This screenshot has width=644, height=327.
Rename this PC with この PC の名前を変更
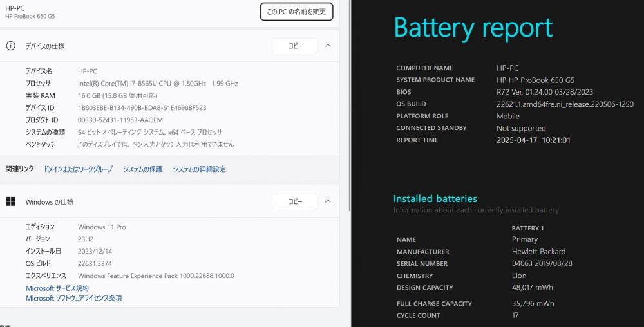tap(296, 12)
